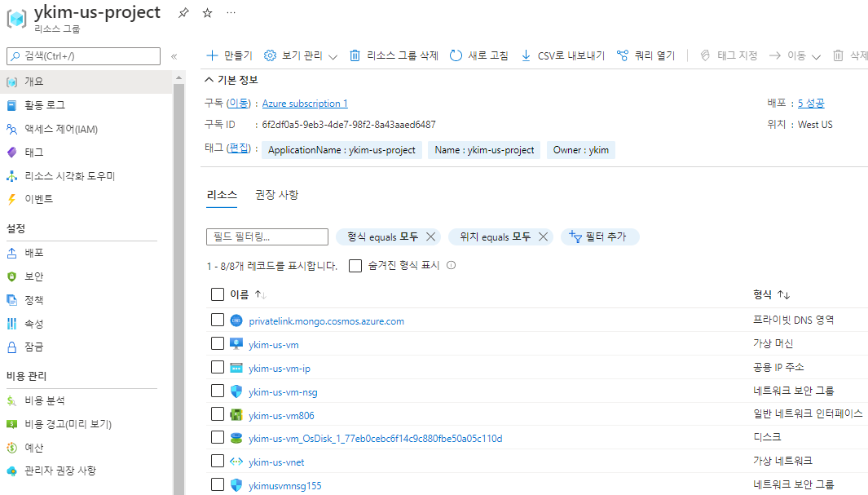Click the 새로 고침 refresh icon
Viewport: 868px width, 495px height.
point(456,55)
